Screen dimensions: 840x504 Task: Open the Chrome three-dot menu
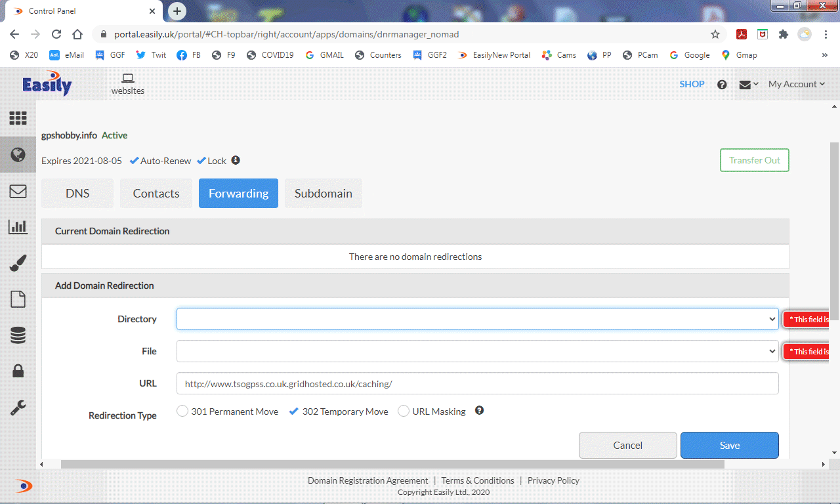coord(826,34)
